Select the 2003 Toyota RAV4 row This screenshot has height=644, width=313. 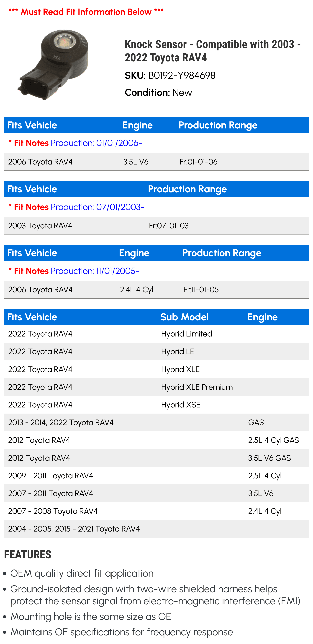click(x=156, y=226)
